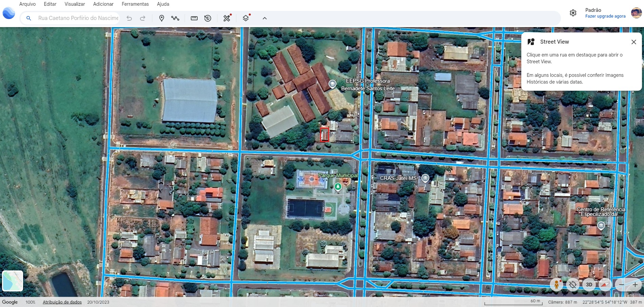Open the Visualizar menu
Viewport: 644px width, 307px height.
[75, 4]
